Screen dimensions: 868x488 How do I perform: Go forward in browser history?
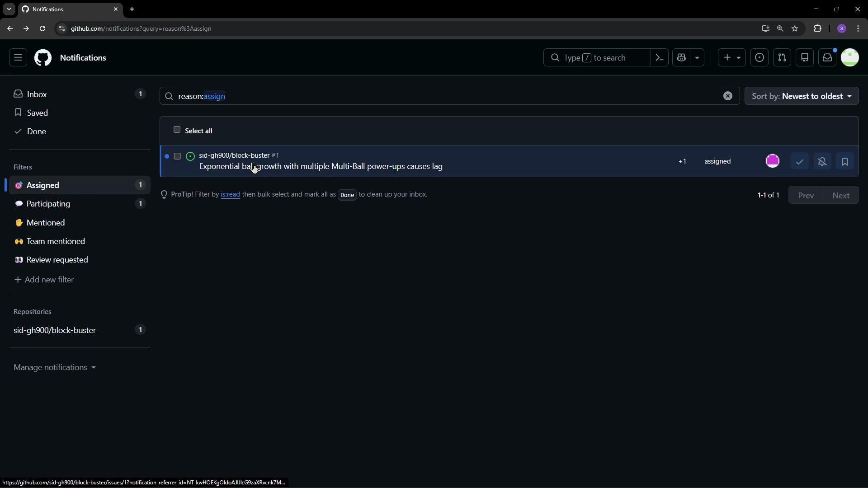26,28
